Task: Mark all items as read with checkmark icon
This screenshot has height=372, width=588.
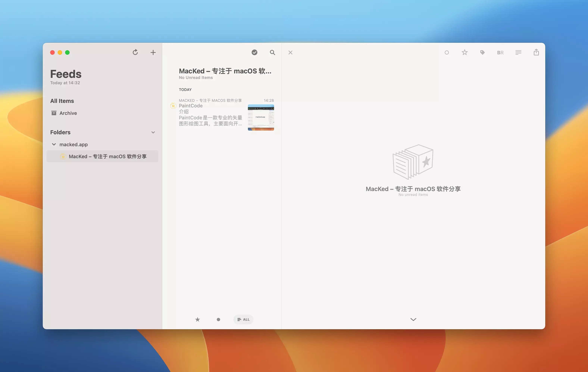Action: click(x=254, y=52)
